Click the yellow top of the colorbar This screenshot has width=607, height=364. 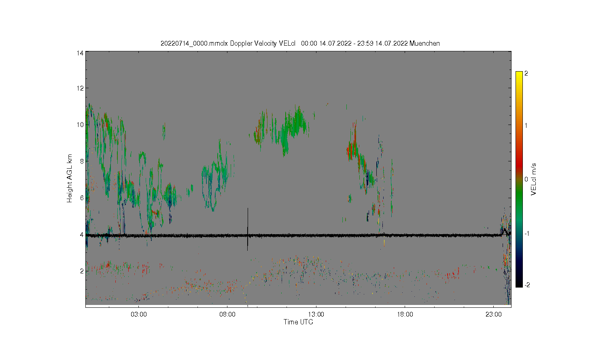click(519, 75)
